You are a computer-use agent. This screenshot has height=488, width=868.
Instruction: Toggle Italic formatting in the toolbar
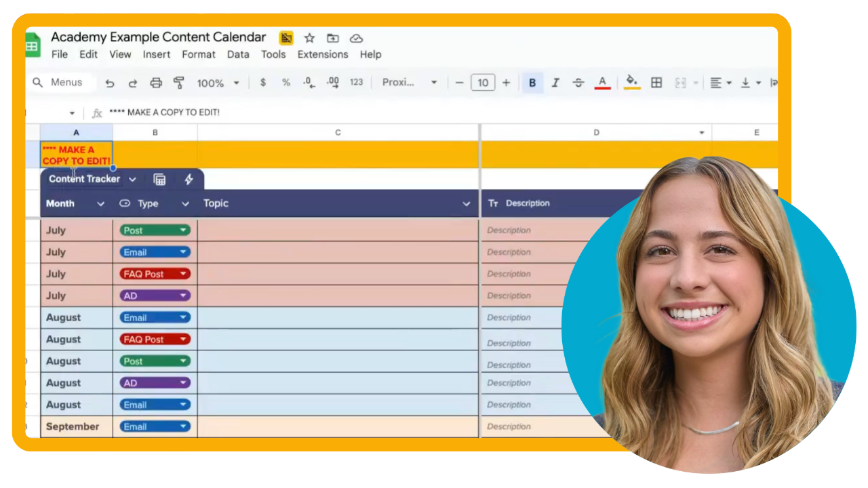click(x=555, y=82)
